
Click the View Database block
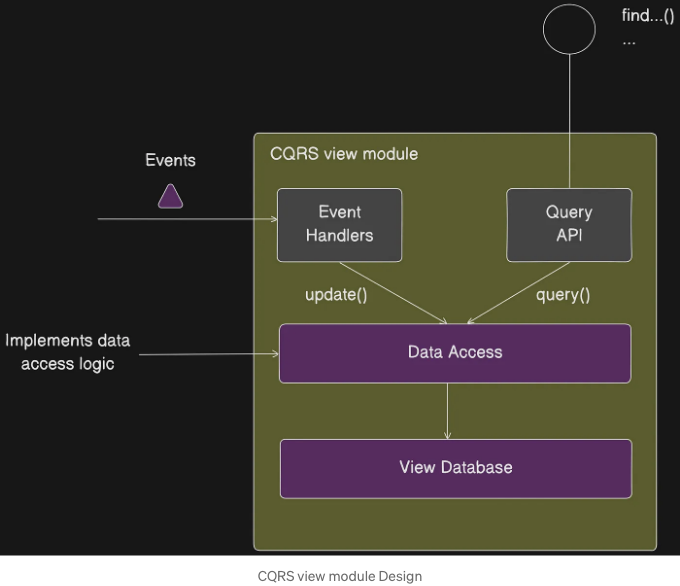pos(456,468)
